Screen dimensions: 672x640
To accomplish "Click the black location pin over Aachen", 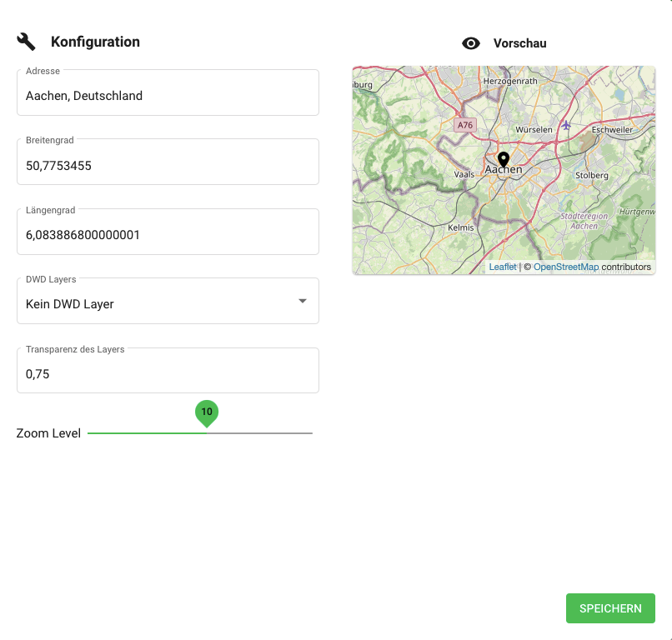I will click(504, 159).
